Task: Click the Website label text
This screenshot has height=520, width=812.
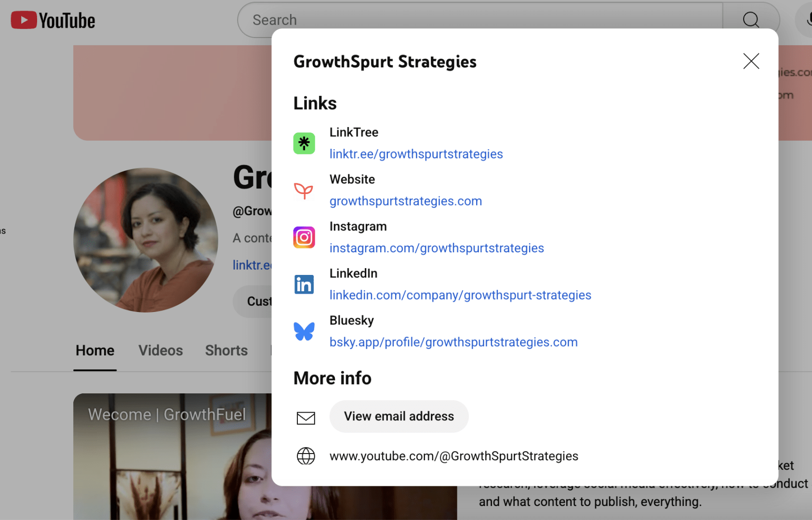Action: (352, 180)
